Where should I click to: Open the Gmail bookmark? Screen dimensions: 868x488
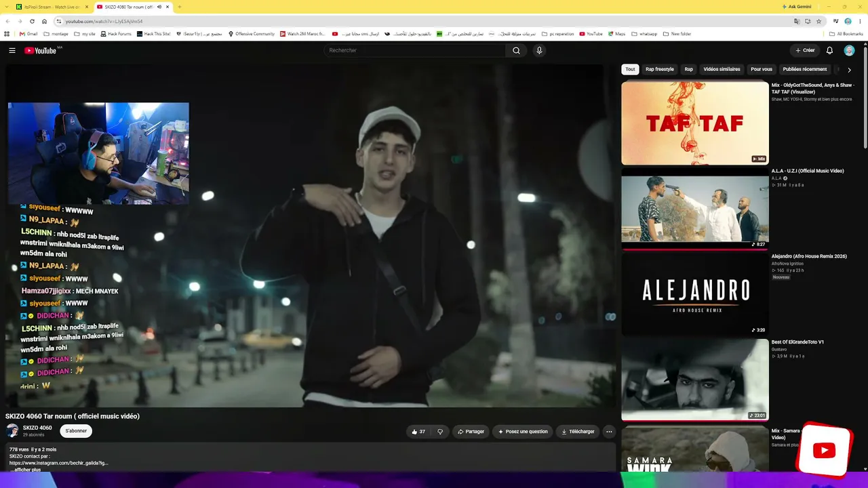pyautogui.click(x=28, y=34)
